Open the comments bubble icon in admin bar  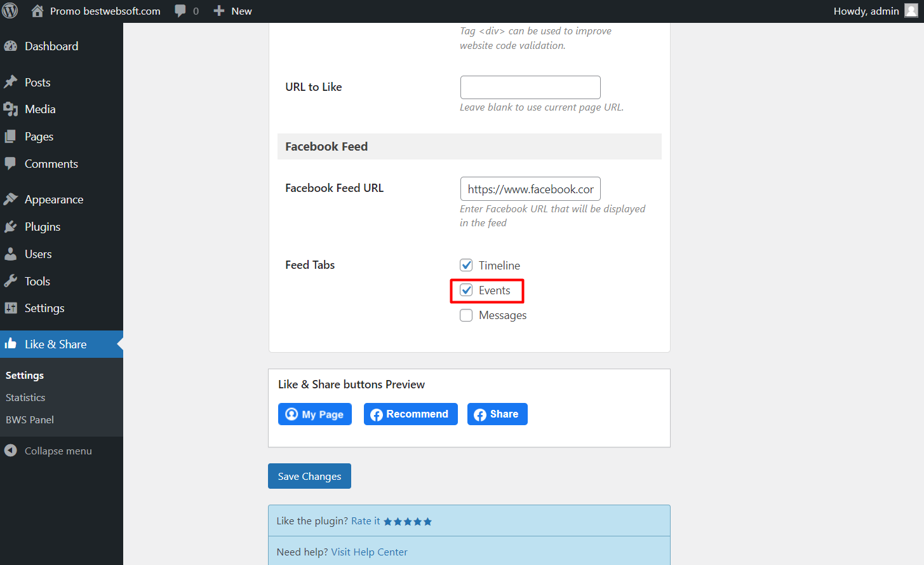(181, 11)
